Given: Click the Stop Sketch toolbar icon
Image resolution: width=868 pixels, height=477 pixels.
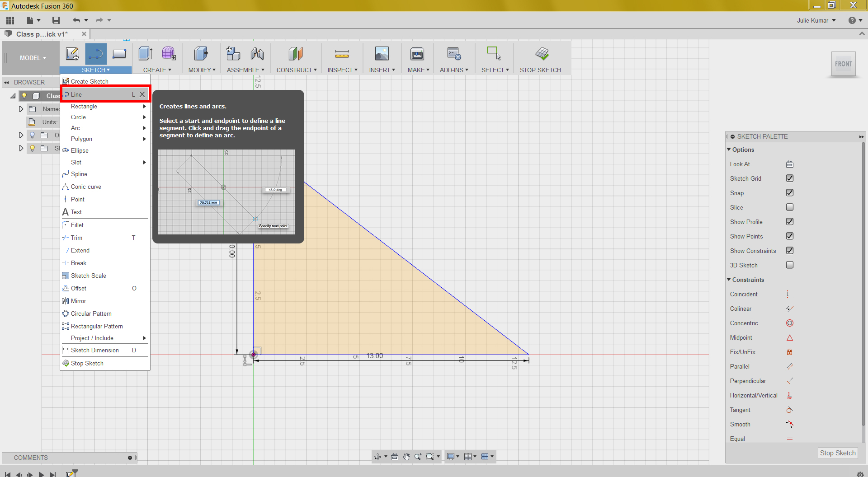Looking at the screenshot, I should (x=542, y=54).
